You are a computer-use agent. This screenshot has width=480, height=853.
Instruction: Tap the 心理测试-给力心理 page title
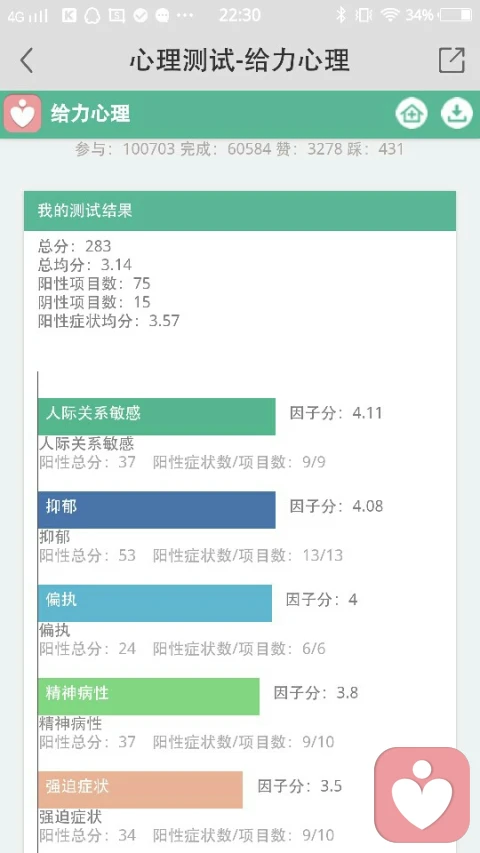click(x=239, y=60)
